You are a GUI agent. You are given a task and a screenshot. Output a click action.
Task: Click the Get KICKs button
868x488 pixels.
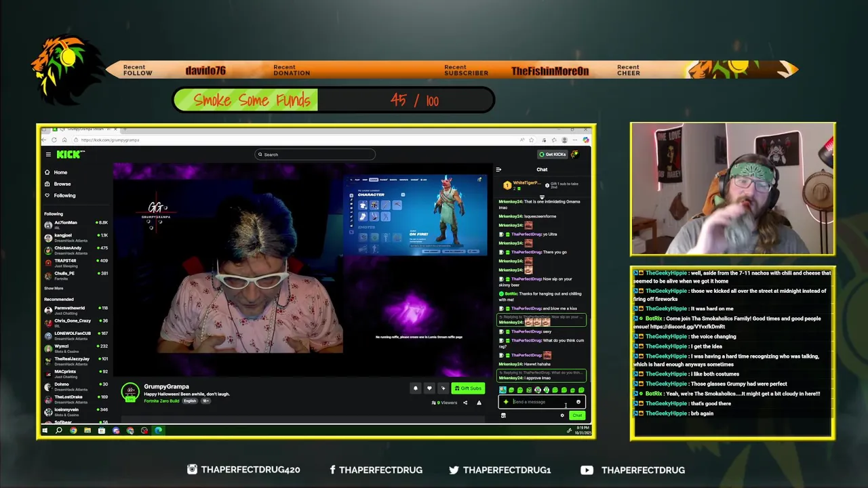point(553,155)
